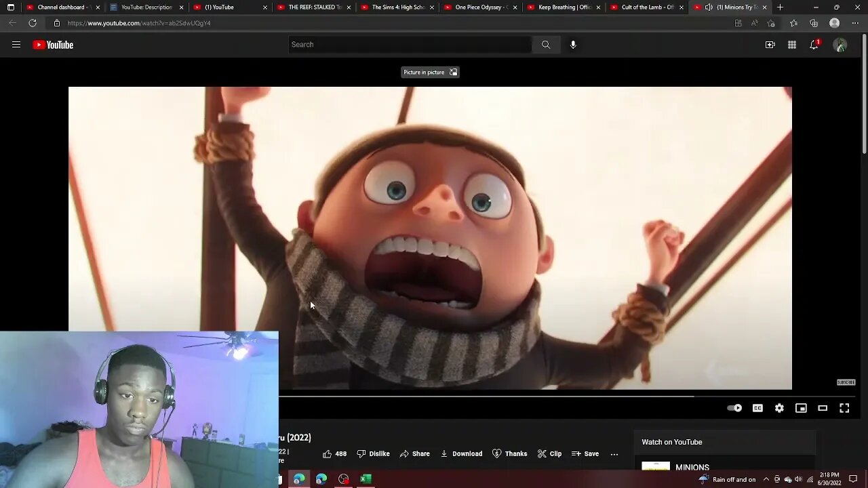Open the YouTube account avatar menu
Viewport: 868px width, 488px height.
pos(840,45)
